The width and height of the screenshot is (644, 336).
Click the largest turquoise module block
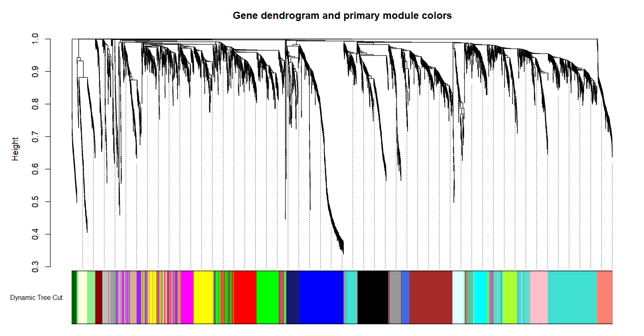(x=572, y=297)
